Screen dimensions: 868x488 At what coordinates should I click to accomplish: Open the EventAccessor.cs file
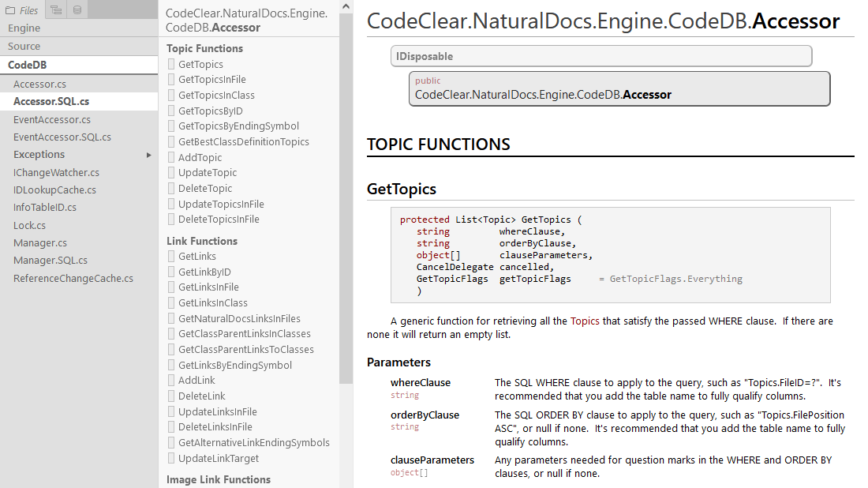point(52,120)
